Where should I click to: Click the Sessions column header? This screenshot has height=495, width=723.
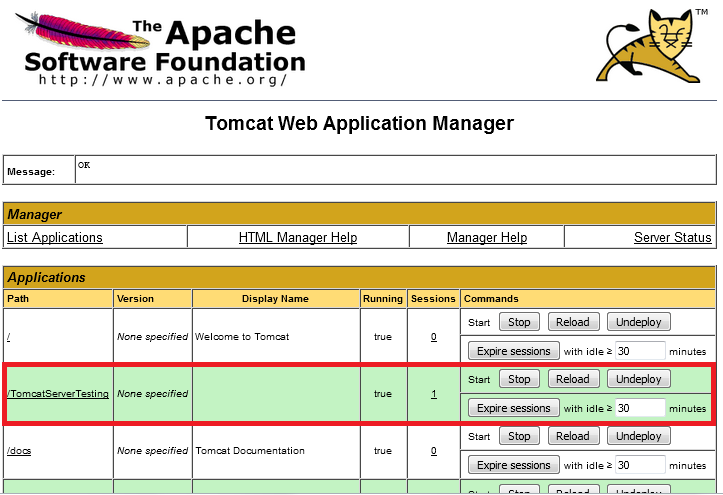pos(433,299)
